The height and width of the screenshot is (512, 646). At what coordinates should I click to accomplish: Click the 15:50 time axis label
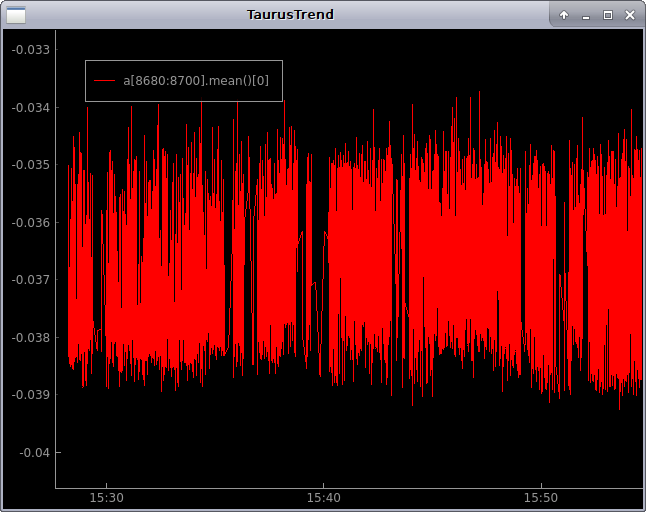point(540,498)
